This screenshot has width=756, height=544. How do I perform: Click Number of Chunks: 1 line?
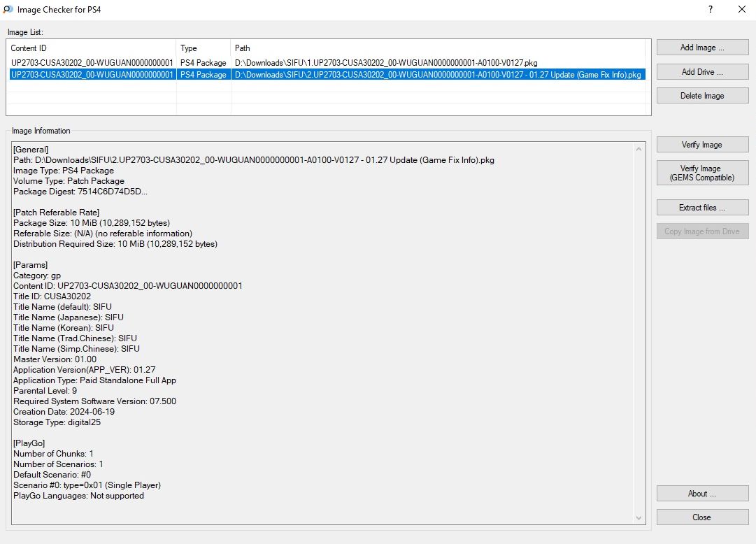click(53, 454)
